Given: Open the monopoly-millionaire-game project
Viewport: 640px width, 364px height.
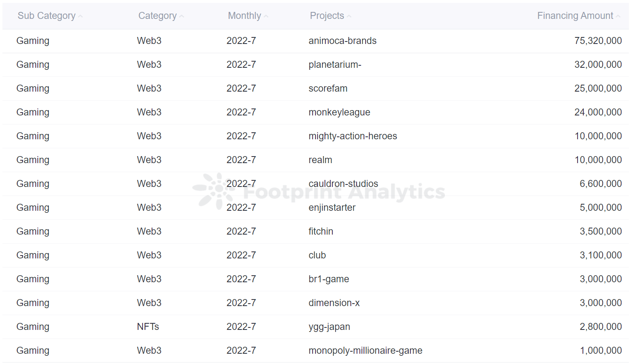Looking at the screenshot, I should point(365,350).
